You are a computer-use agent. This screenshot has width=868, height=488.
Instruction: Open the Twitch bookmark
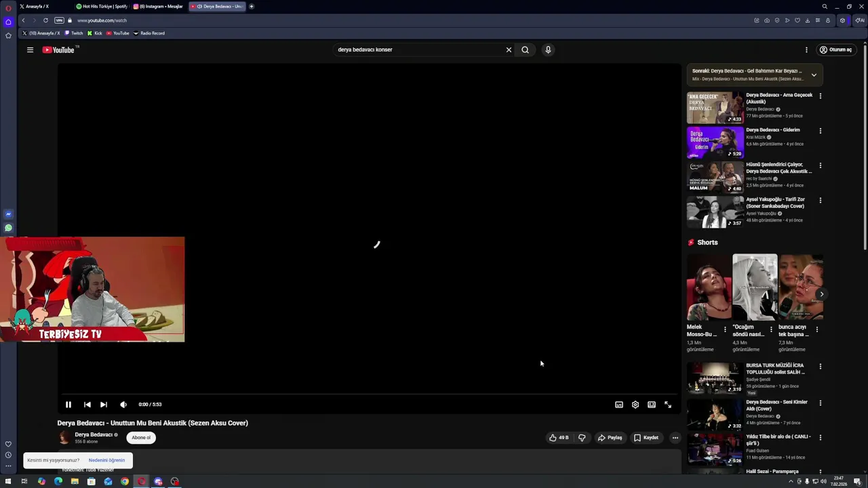pos(74,33)
